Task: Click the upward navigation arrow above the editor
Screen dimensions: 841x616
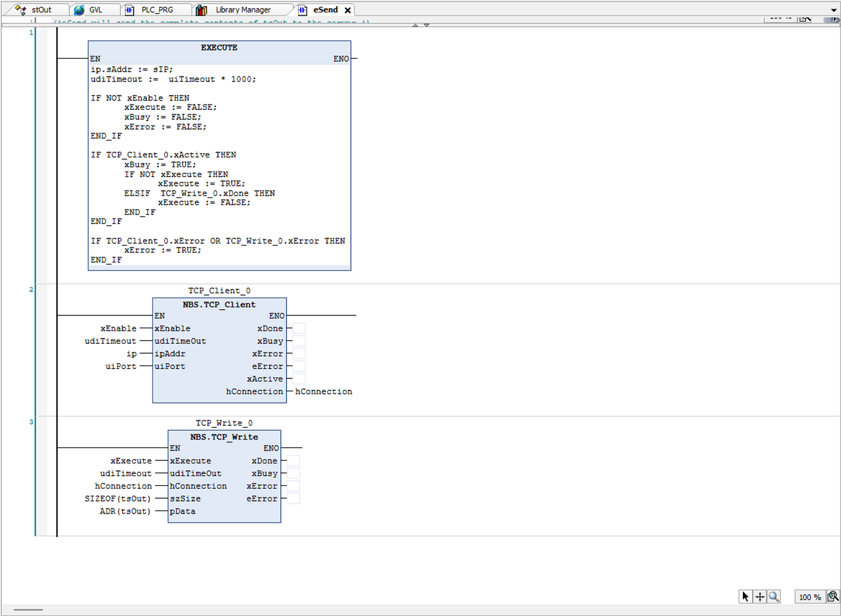Action: pyautogui.click(x=415, y=24)
